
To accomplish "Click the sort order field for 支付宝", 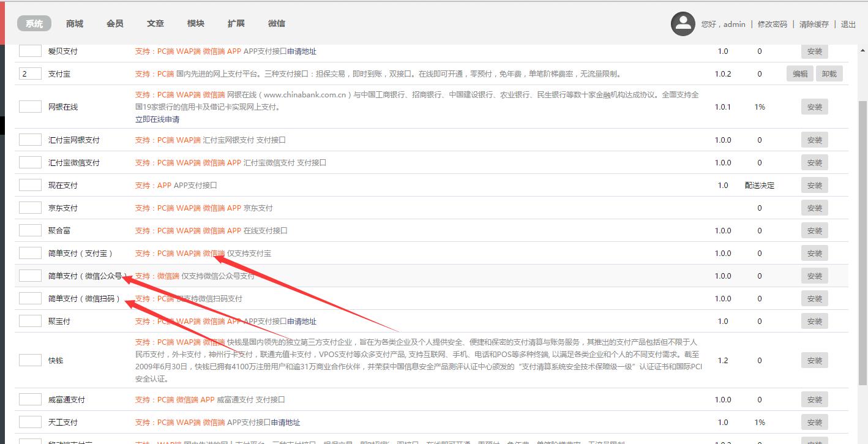I will (30, 74).
